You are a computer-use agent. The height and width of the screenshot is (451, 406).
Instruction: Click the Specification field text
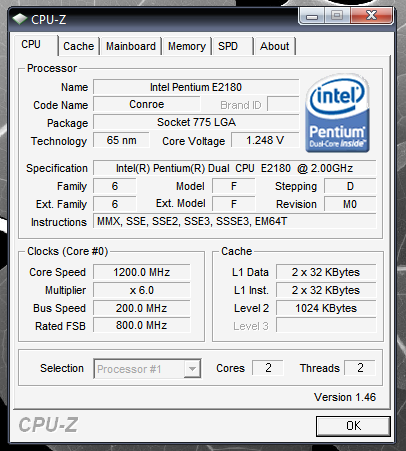234,168
